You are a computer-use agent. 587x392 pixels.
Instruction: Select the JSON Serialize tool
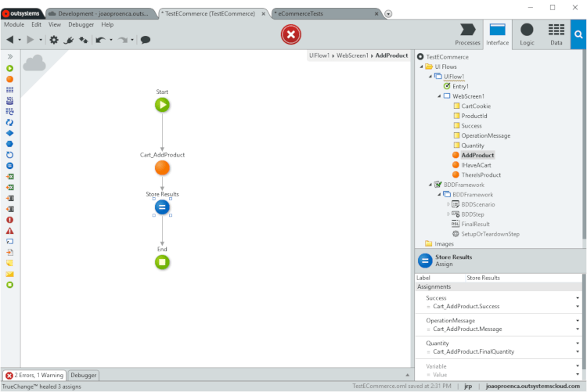click(9, 199)
